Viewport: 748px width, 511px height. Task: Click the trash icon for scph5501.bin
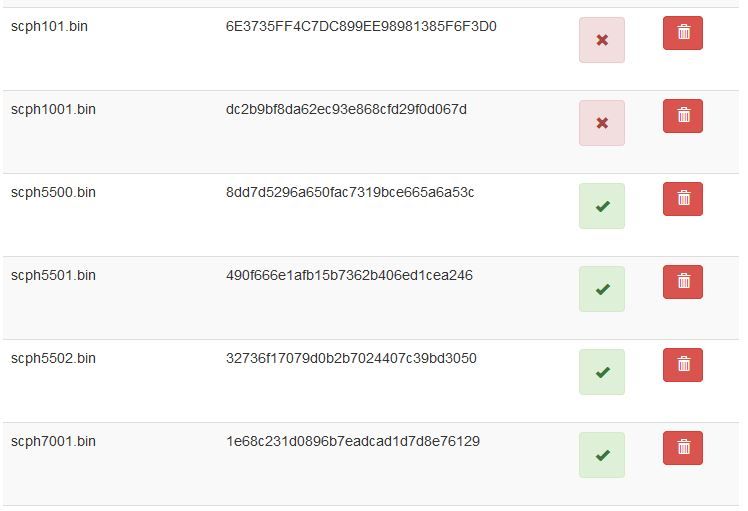[x=682, y=282]
